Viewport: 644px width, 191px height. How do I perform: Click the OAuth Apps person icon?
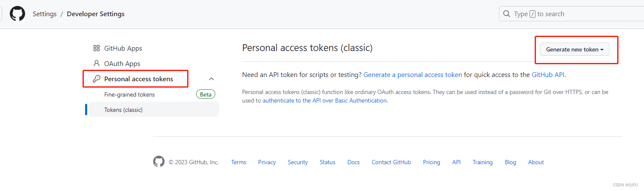point(97,64)
